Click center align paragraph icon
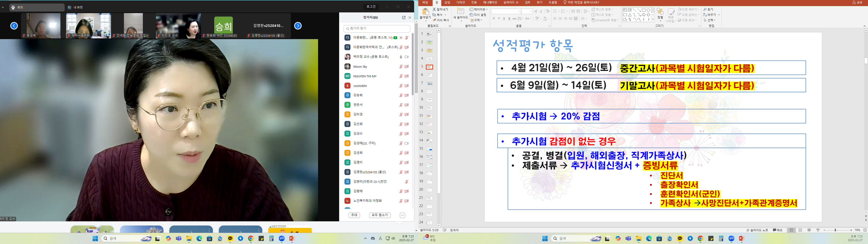868x244 pixels. 560,19
